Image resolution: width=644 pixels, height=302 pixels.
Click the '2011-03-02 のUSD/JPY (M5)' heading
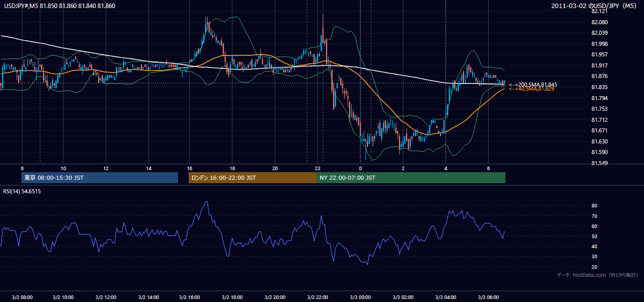click(x=595, y=6)
